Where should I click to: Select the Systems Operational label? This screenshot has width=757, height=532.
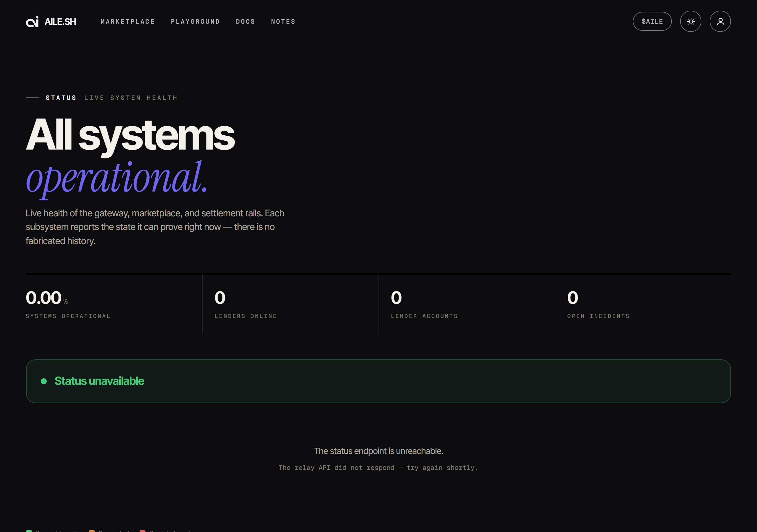coord(68,316)
